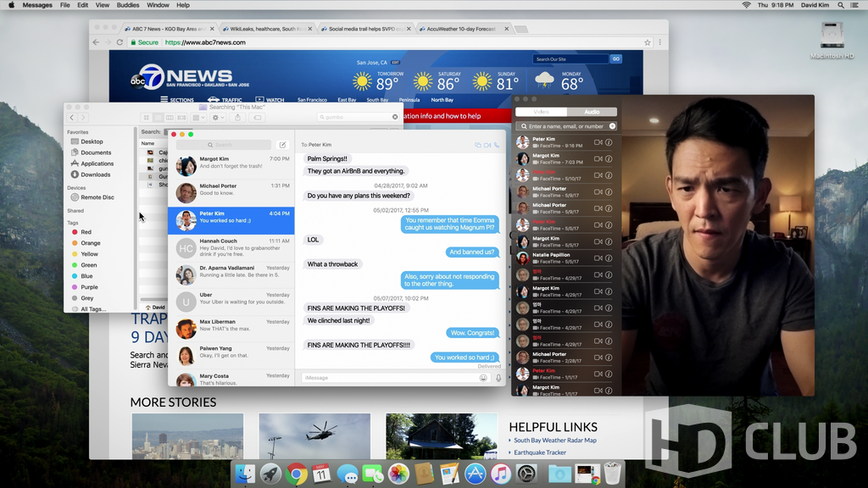The image size is (868, 488).
Task: Switch Finder to icon view
Action: [146, 117]
